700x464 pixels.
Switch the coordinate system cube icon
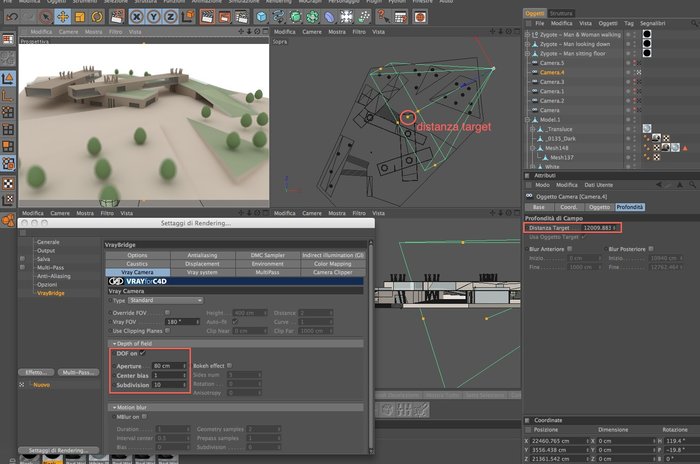(x=188, y=17)
